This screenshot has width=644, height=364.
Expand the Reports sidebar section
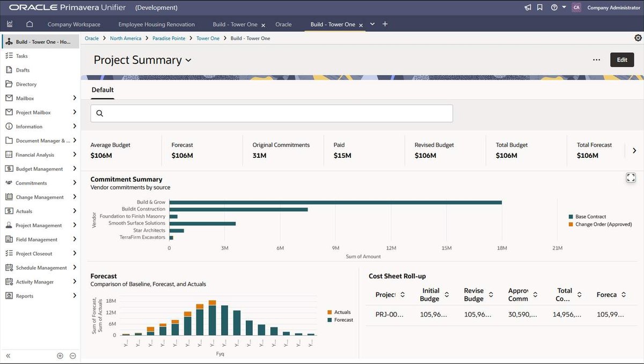[75, 296]
